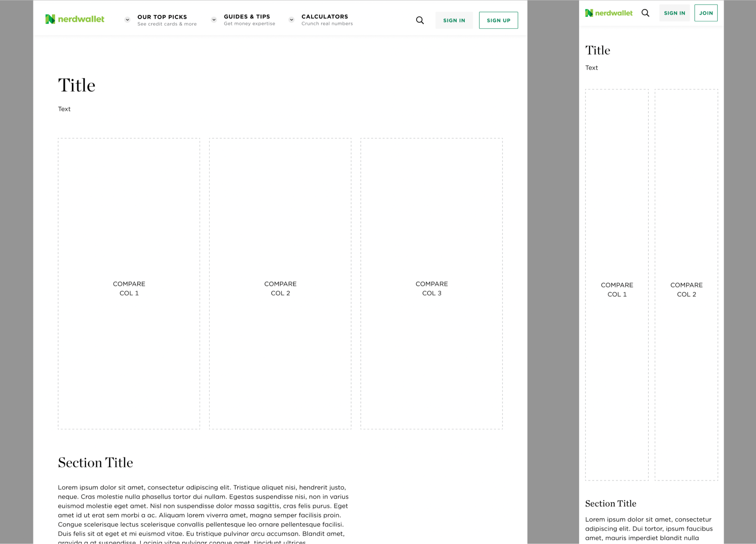Click the Sign Up button
The width and height of the screenshot is (756, 544).
click(498, 20)
